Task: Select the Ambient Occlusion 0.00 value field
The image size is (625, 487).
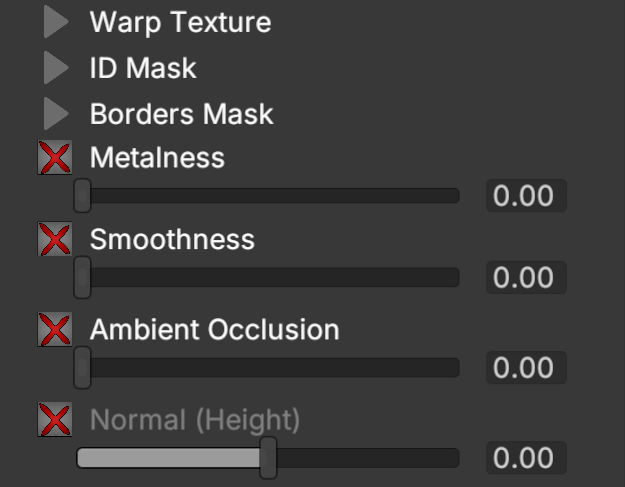Action: pos(525,368)
